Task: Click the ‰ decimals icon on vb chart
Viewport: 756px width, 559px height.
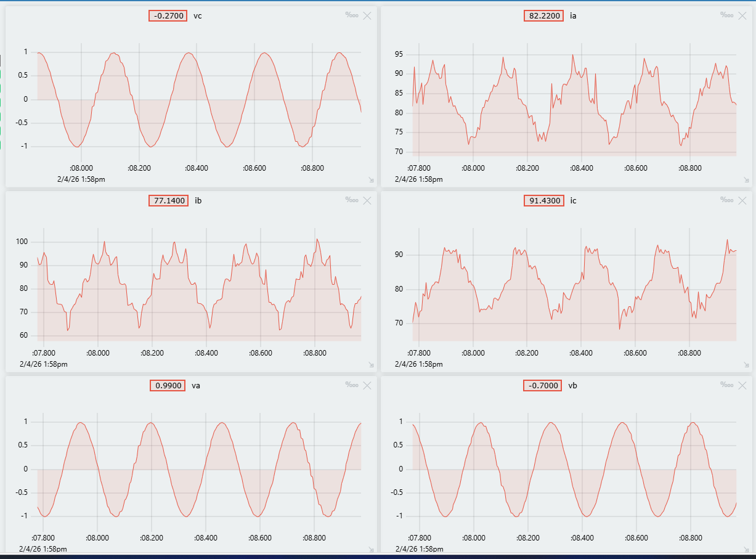Action: pos(726,385)
